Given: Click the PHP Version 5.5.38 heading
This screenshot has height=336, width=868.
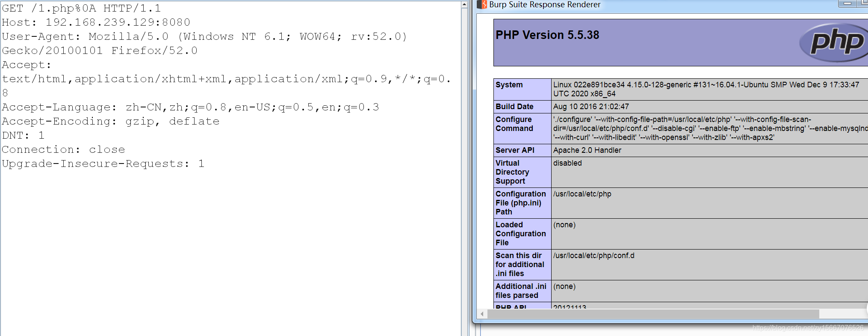Looking at the screenshot, I should [x=547, y=35].
